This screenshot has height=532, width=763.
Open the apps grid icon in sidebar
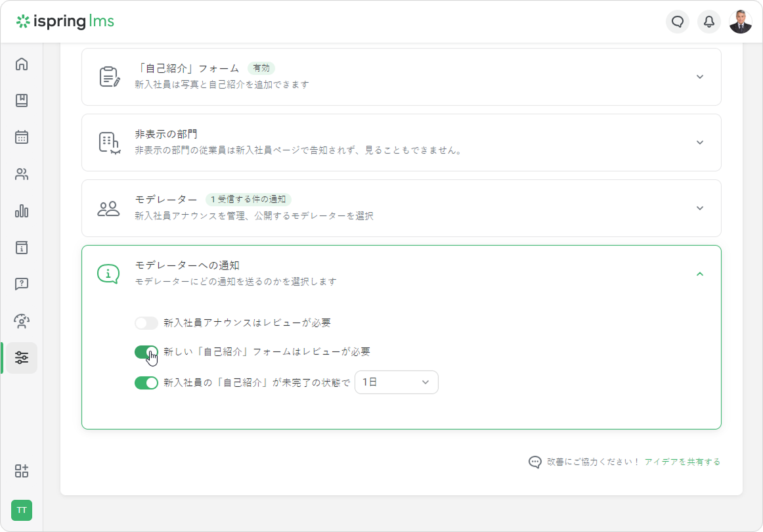[22, 471]
